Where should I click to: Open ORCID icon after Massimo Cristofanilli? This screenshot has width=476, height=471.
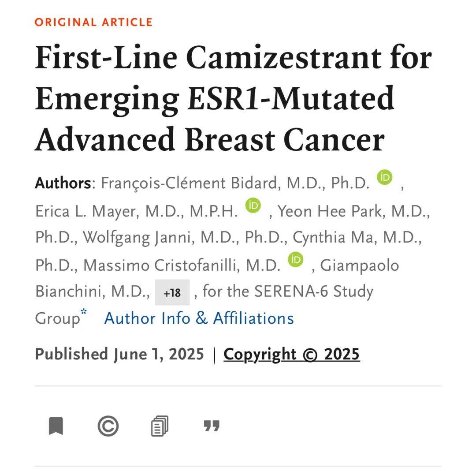tap(295, 260)
